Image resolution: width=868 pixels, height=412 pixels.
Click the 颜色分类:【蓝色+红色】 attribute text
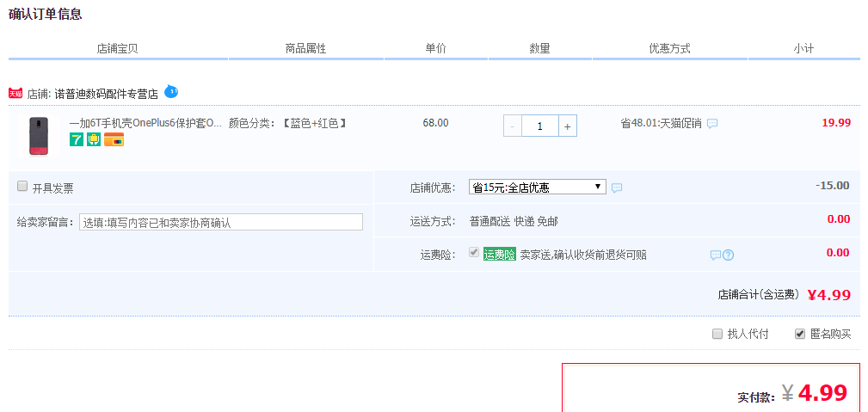288,123
